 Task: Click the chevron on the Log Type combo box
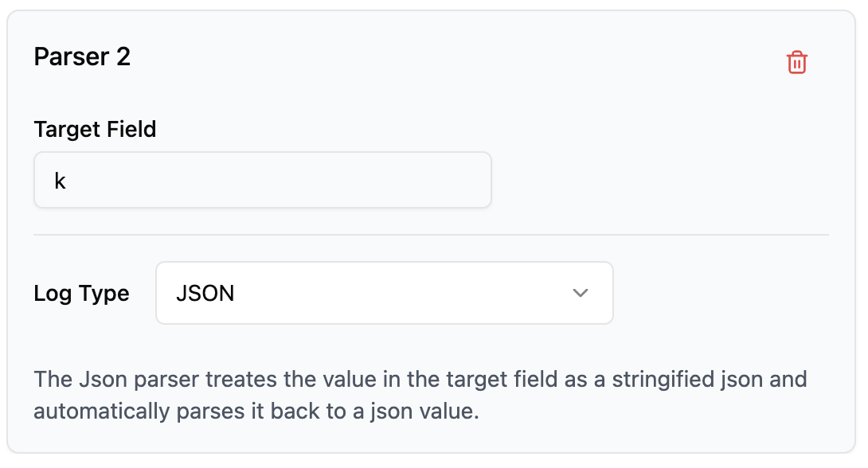pos(580,293)
